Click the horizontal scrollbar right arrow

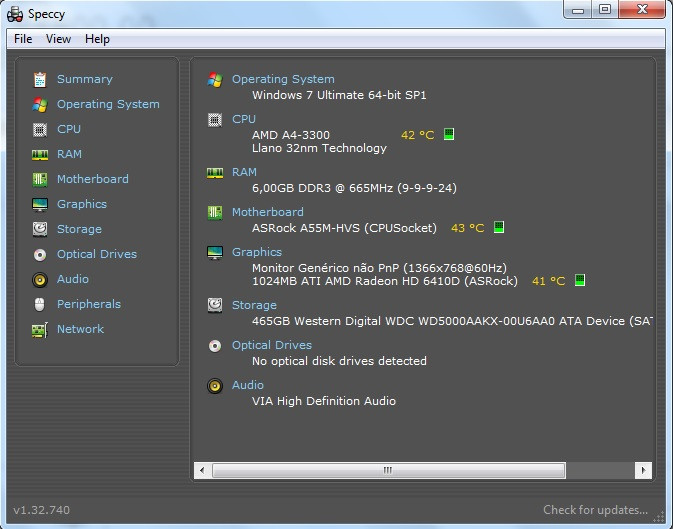click(x=643, y=470)
